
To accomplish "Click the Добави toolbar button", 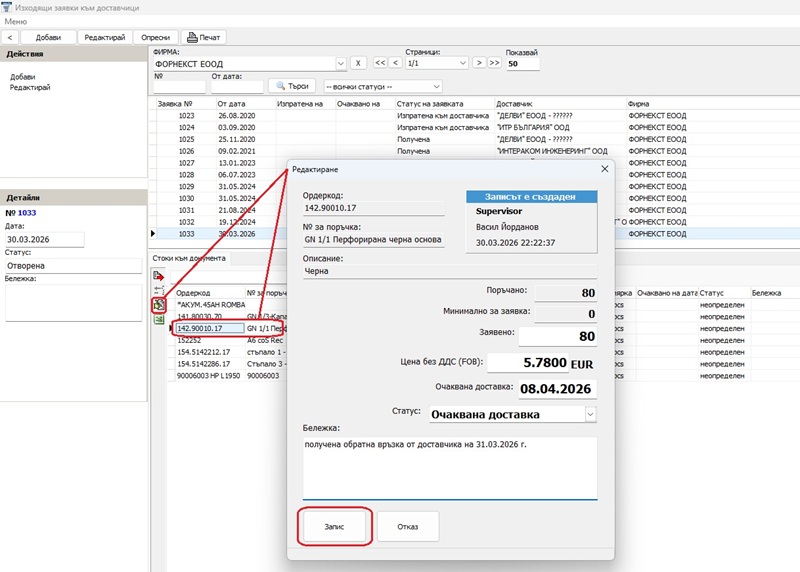I will click(47, 37).
